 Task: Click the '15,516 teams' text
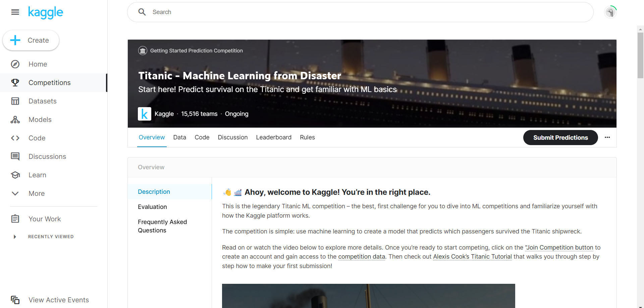tap(199, 114)
